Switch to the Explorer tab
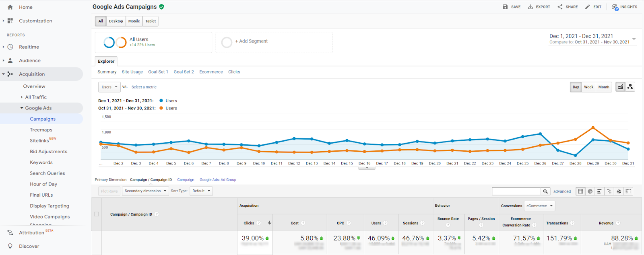This screenshot has height=255, width=644. 106,61
